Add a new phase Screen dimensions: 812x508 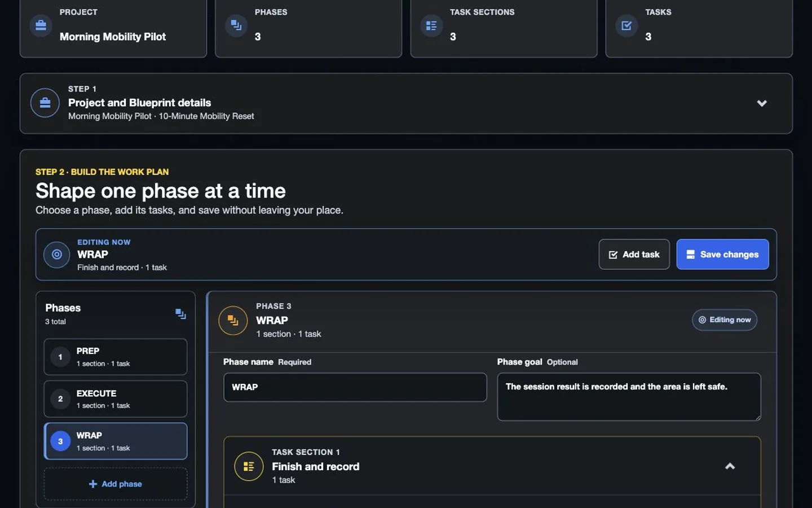click(x=116, y=484)
